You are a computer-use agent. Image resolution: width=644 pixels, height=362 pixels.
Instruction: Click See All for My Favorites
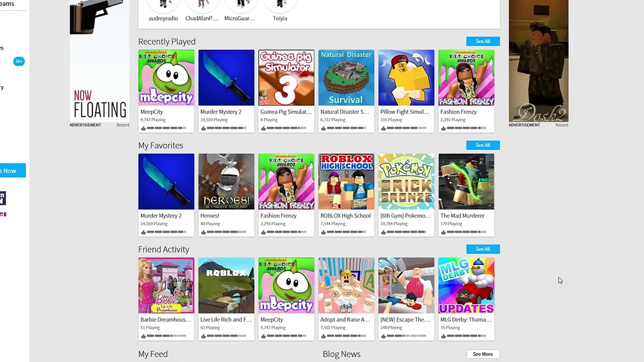483,145
